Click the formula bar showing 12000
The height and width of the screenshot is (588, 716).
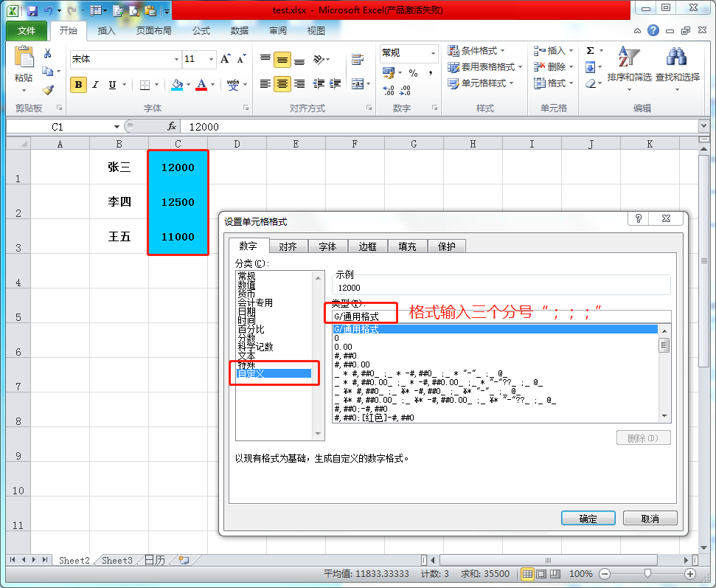[438, 127]
